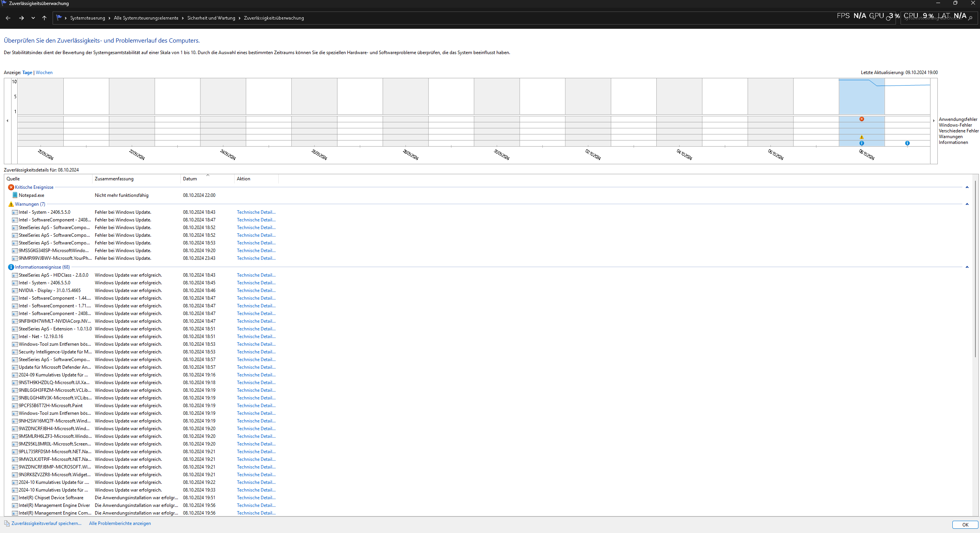Click the yellow warning icon on the chart
This screenshot has height=533, width=980.
click(862, 137)
